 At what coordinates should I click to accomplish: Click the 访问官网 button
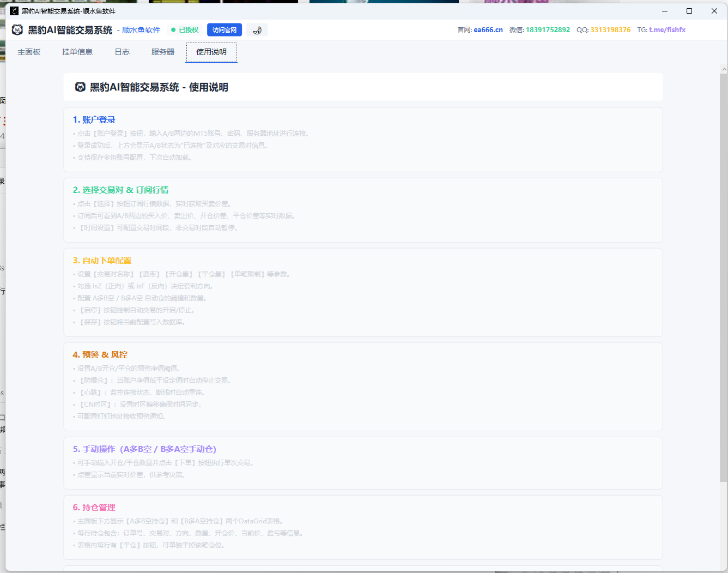pos(225,30)
